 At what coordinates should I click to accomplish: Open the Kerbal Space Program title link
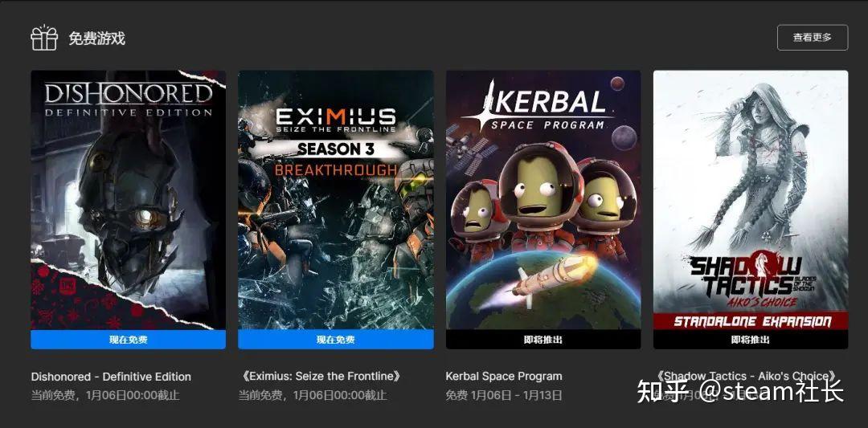coord(504,377)
